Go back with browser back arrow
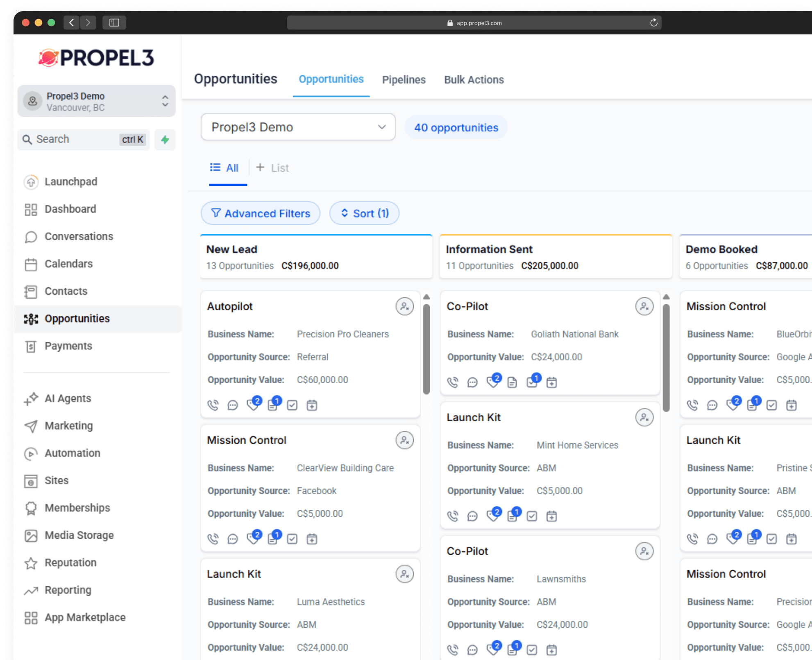Screen dimensions: 812x660 [x=72, y=23]
